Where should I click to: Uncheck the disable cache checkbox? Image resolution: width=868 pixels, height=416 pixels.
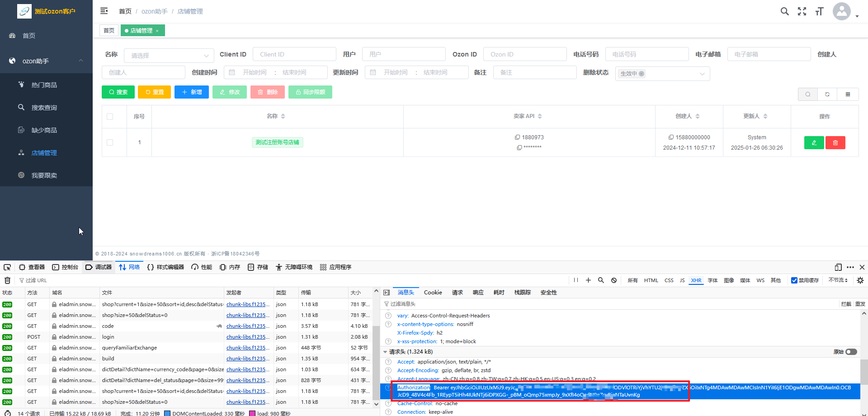(x=794, y=280)
